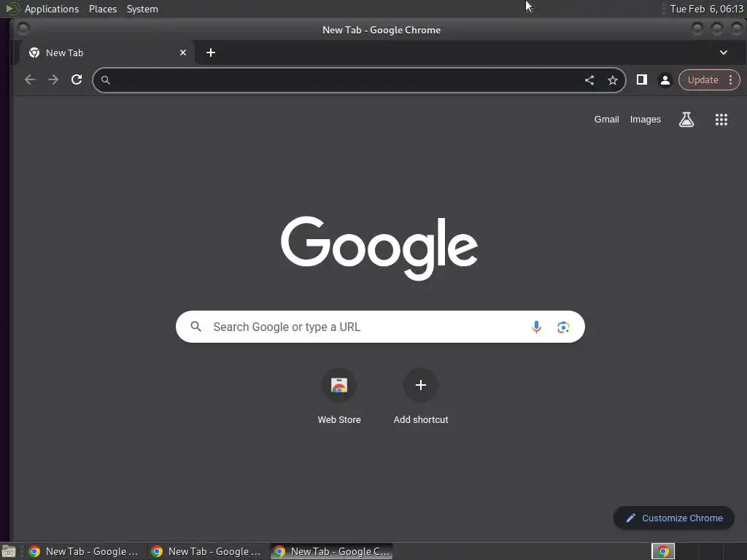Image resolution: width=747 pixels, height=560 pixels.
Task: Click the share icon in the address bar
Action: click(589, 80)
